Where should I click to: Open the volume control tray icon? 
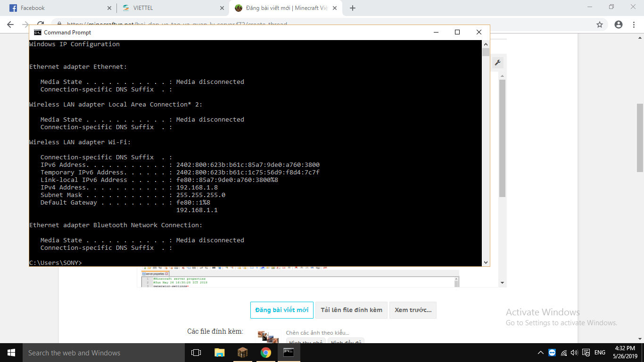[x=574, y=353]
